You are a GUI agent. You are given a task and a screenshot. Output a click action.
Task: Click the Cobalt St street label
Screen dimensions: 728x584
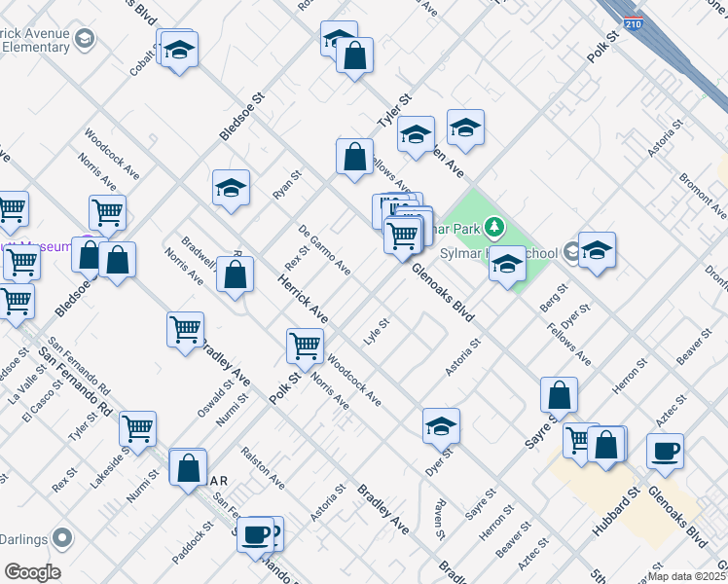point(142,61)
